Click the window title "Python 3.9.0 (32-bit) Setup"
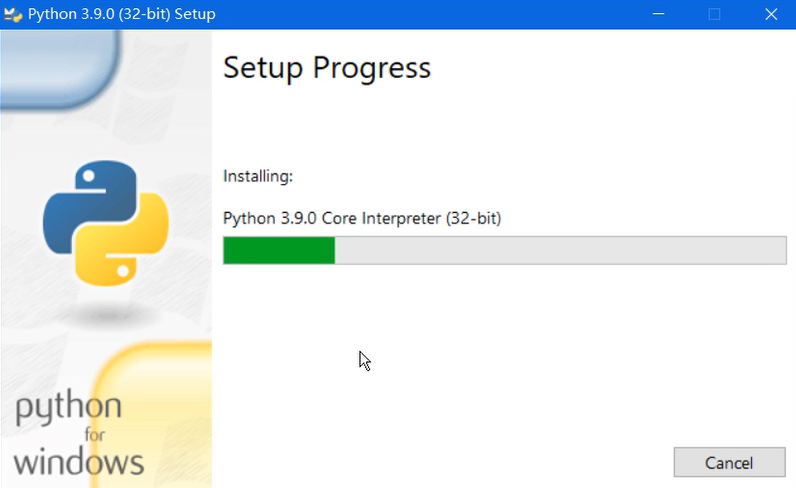This screenshot has width=796, height=488. tap(121, 14)
